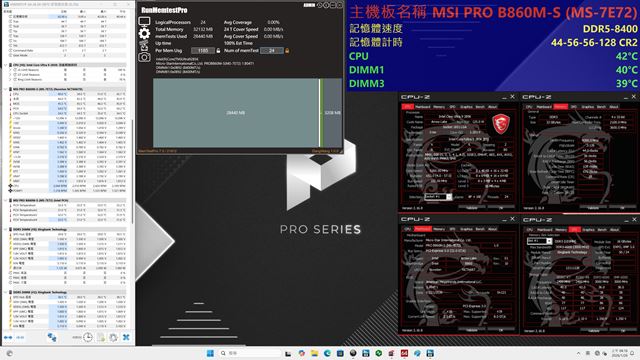Click the RunMemtestPro camera screenshot icon
Screen dimensions: 640x360
pyautogui.click(x=144, y=57)
